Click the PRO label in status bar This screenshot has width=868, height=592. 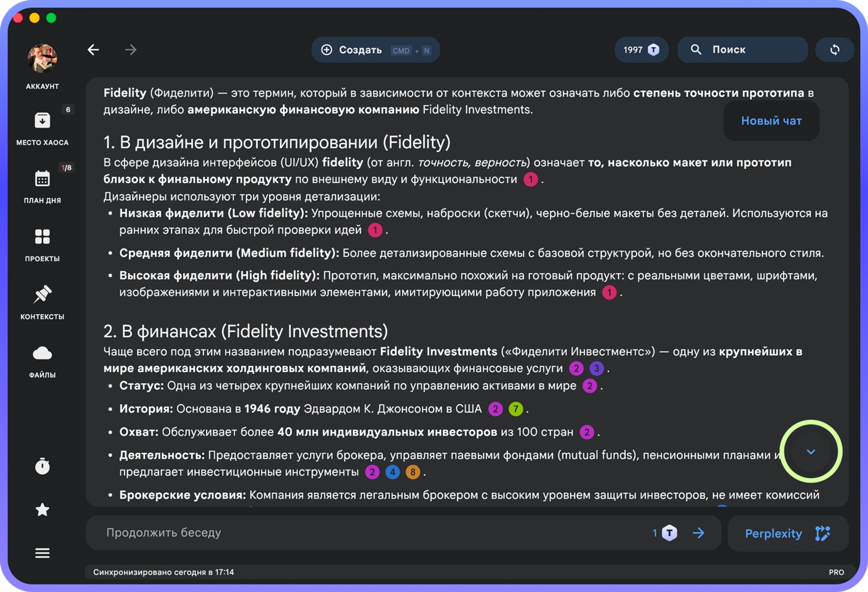point(836,572)
